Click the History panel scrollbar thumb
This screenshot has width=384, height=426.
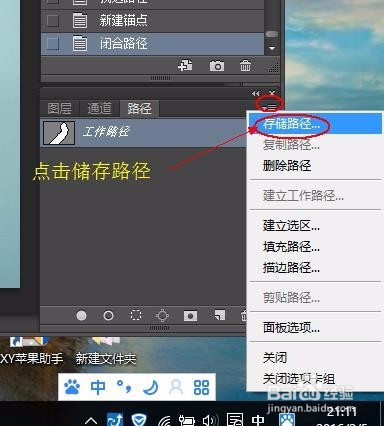coord(272,34)
